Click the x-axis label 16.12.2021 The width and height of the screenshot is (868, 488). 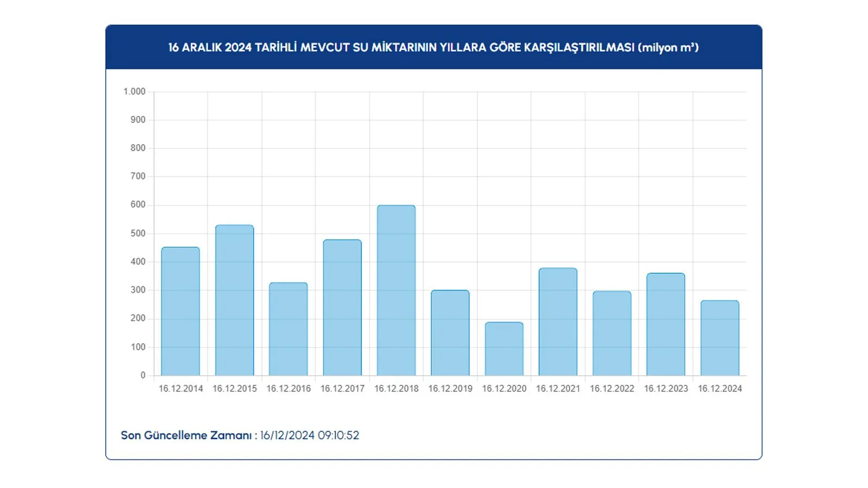(558, 389)
